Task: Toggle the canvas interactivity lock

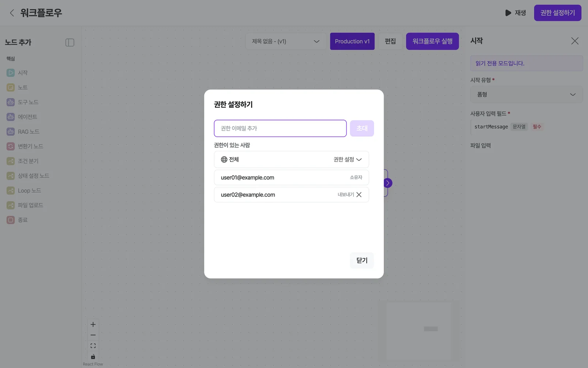Action: pyautogui.click(x=93, y=357)
